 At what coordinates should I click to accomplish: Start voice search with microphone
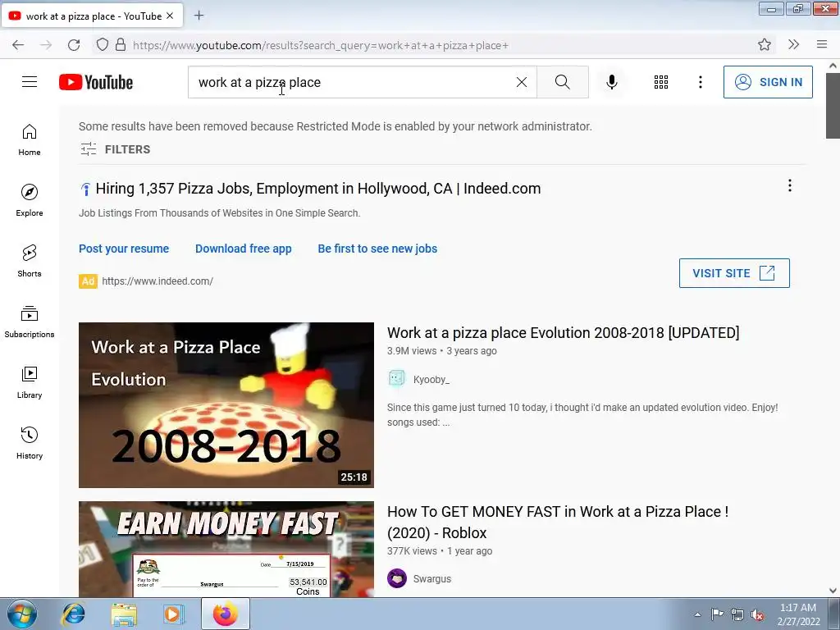pos(612,82)
